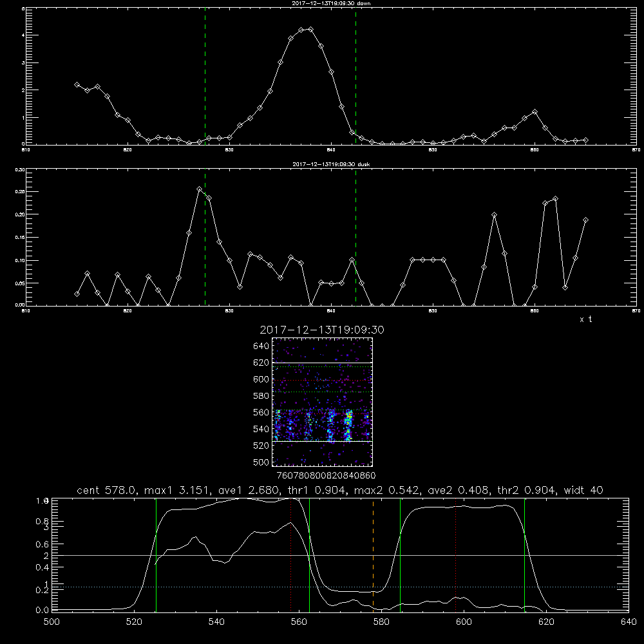
Task: Select the 'max2 0.542' statistic text
Action: tap(388, 490)
